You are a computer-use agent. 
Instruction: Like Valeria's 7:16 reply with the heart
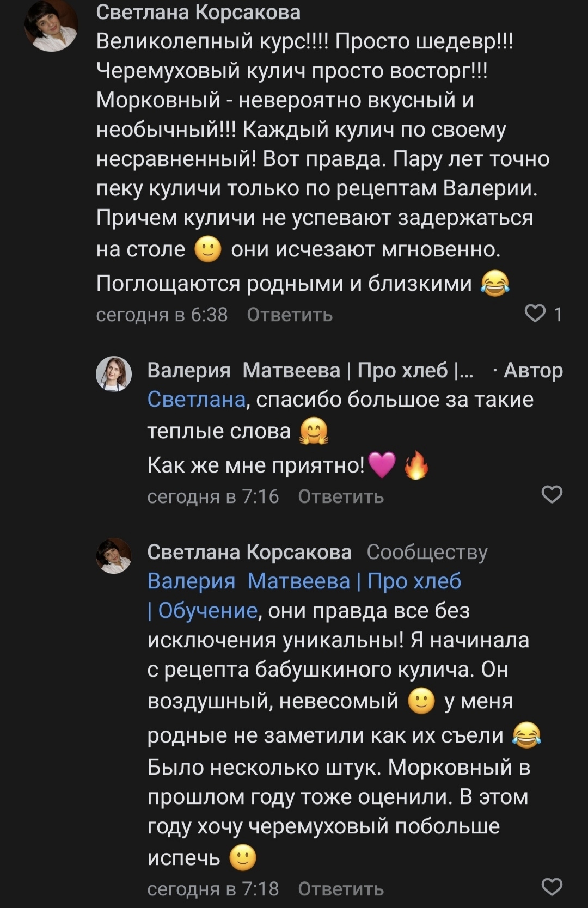point(552,494)
